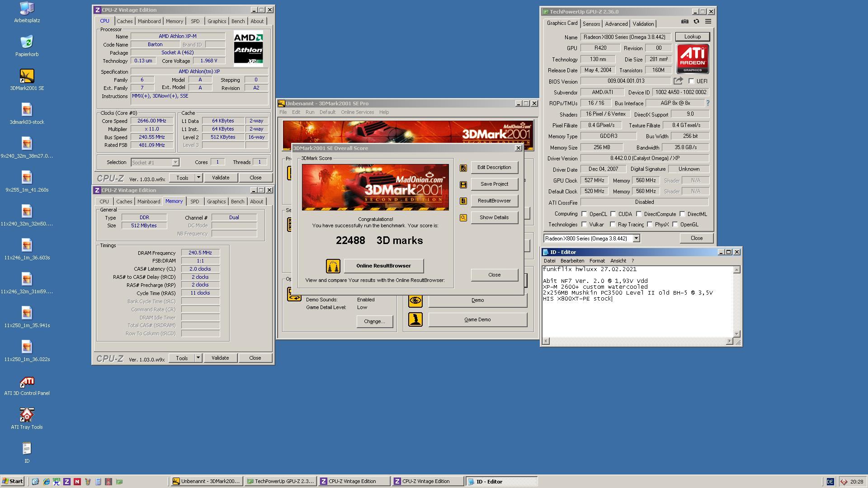868x488 pixels.
Task: Click Editor horizontal scrollbar right arrow
Action: (729, 341)
